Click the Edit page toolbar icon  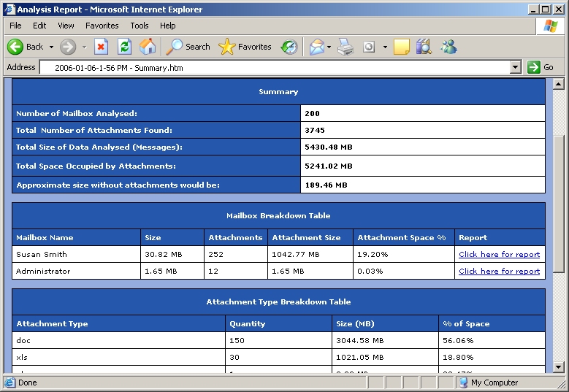[x=369, y=47]
